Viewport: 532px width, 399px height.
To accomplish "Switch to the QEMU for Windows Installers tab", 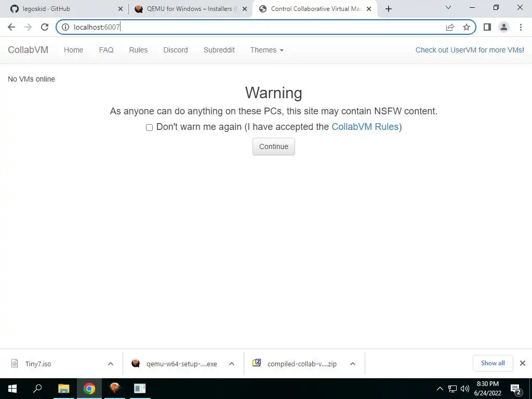I will click(x=189, y=9).
